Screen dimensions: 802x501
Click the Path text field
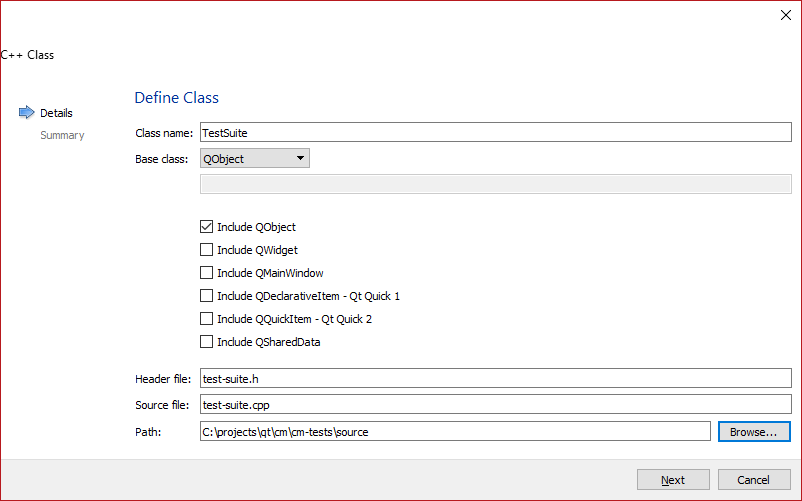(x=454, y=432)
